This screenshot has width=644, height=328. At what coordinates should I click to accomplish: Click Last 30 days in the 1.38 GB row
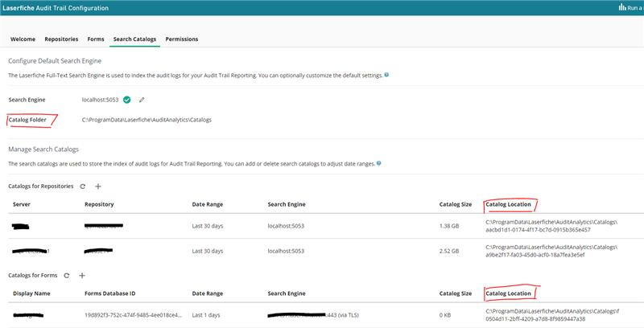(208, 226)
